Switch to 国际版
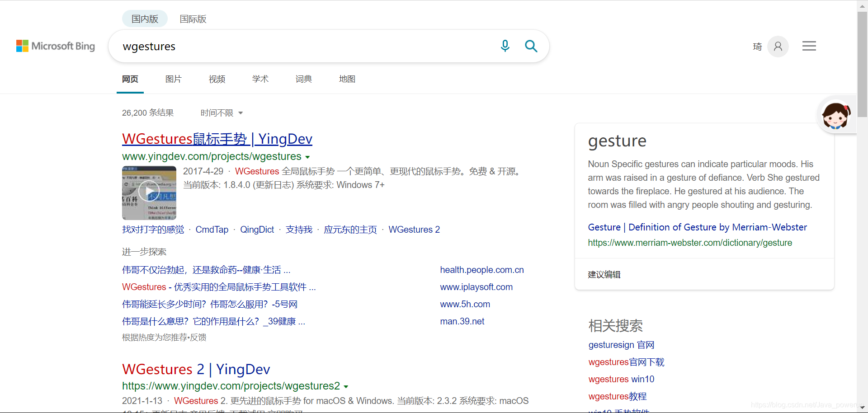Image resolution: width=868 pixels, height=413 pixels. 193,19
